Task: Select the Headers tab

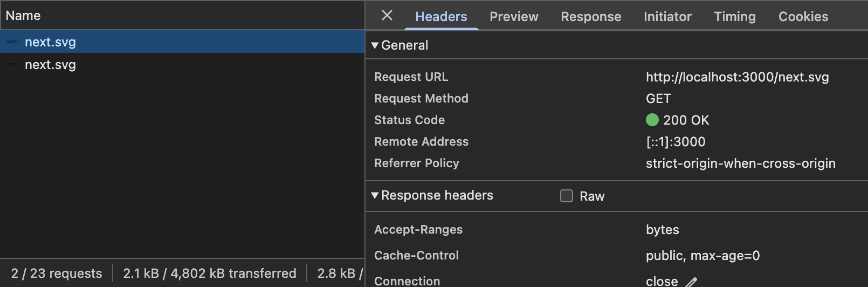Action: tap(441, 17)
